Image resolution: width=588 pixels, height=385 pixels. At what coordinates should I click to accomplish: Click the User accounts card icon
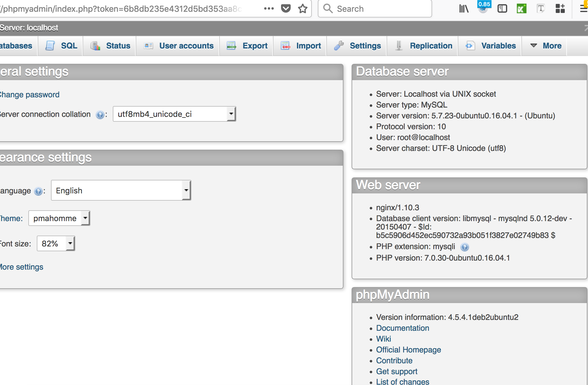[x=148, y=46]
